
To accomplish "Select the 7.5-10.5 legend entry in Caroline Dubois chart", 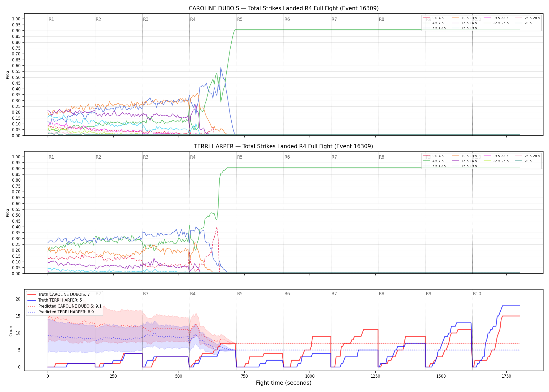I will (434, 28).
